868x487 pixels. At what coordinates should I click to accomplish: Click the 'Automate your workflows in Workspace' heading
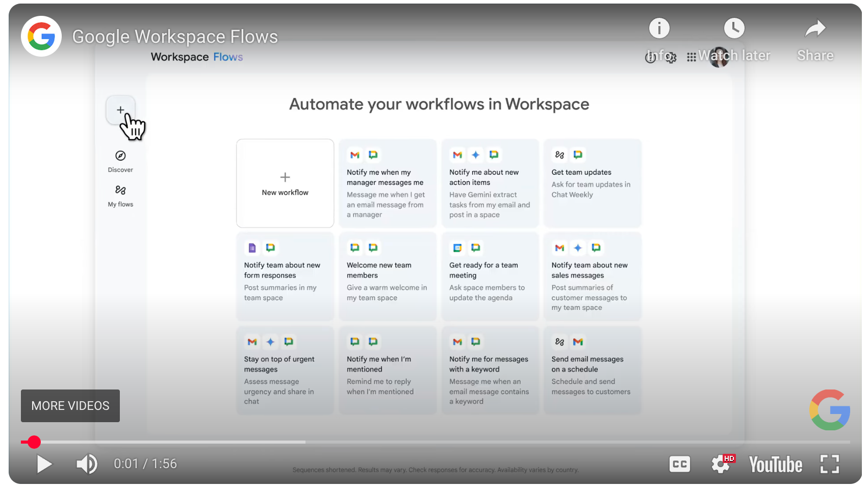tap(439, 104)
